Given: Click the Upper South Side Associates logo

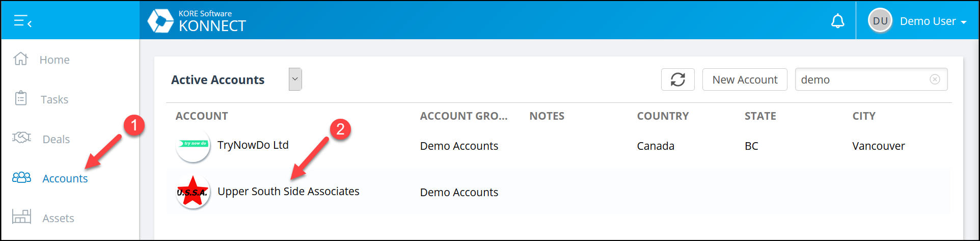Looking at the screenshot, I should 193,192.
